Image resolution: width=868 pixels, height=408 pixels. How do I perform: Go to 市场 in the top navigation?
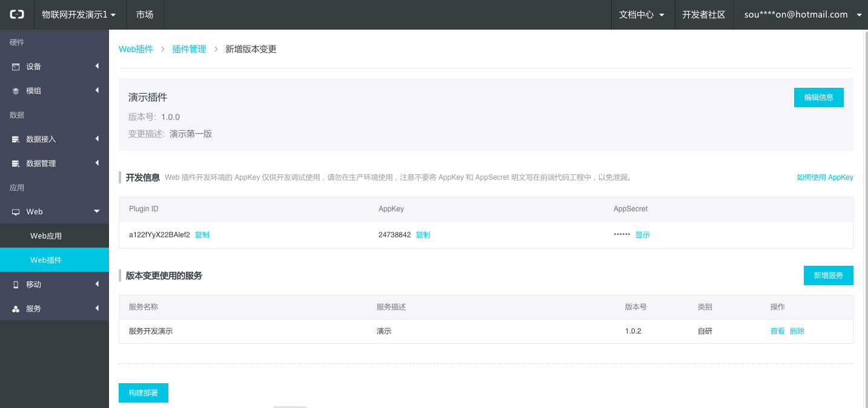tap(145, 15)
